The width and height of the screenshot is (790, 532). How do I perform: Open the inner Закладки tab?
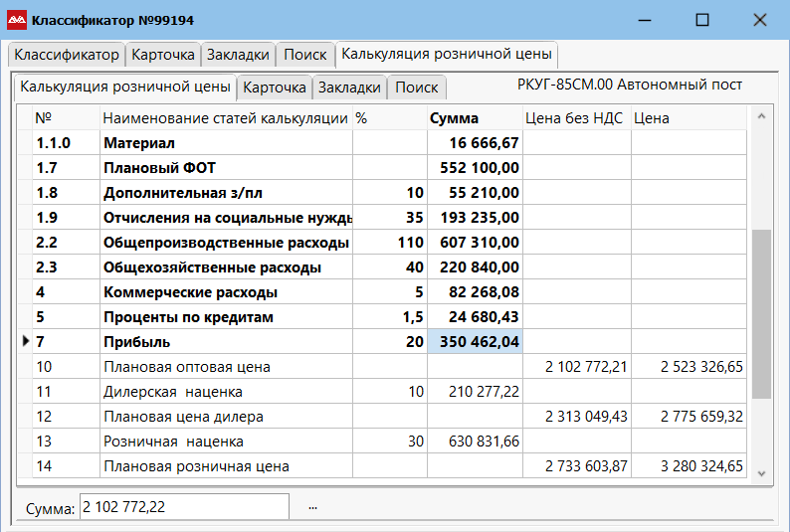(349, 88)
